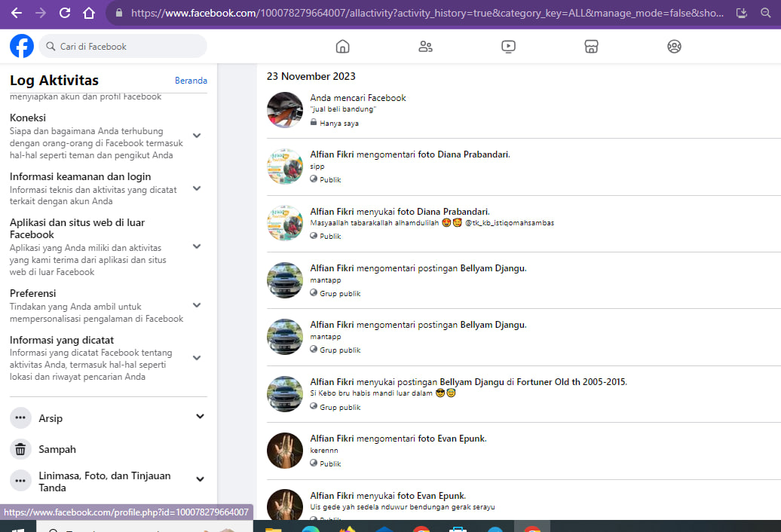The height and width of the screenshot is (532, 781).
Task: Open Alfian Fikri link in 'sipp' comment entry
Action: coord(332,154)
